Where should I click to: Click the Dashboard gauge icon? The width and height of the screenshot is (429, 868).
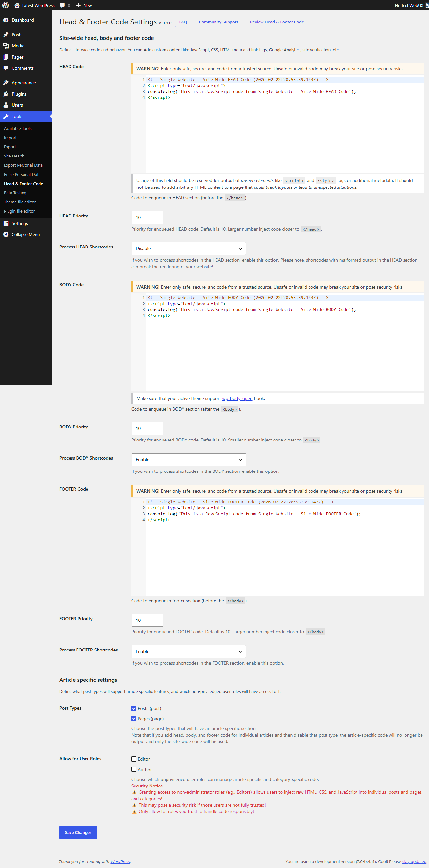point(6,20)
